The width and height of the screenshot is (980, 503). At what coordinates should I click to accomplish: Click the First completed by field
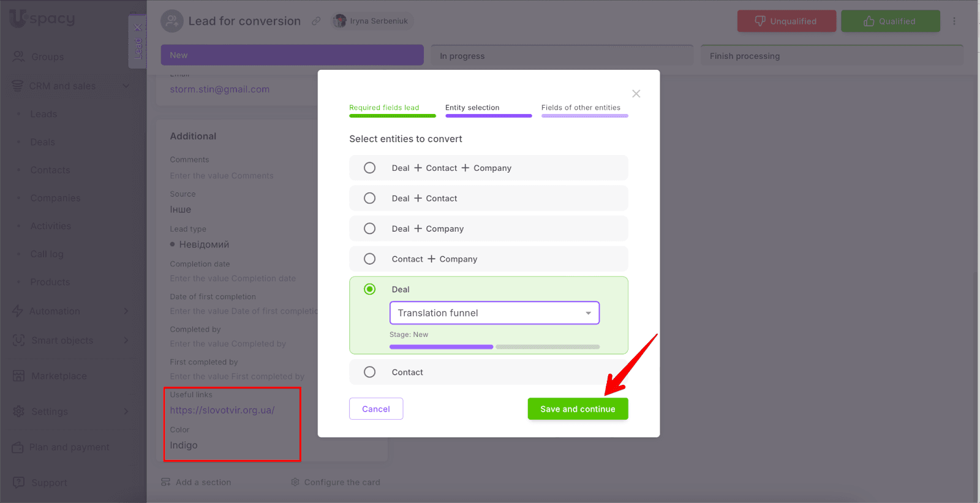pyautogui.click(x=237, y=376)
